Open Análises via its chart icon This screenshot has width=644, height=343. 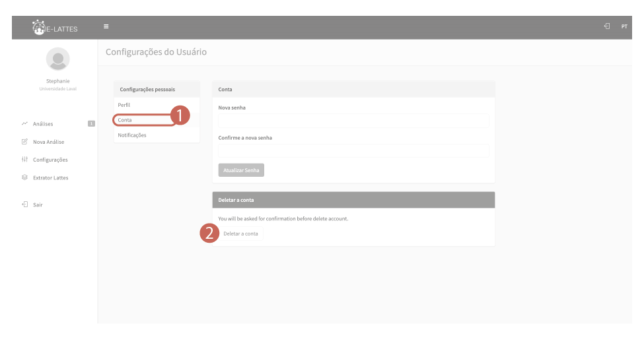click(24, 123)
